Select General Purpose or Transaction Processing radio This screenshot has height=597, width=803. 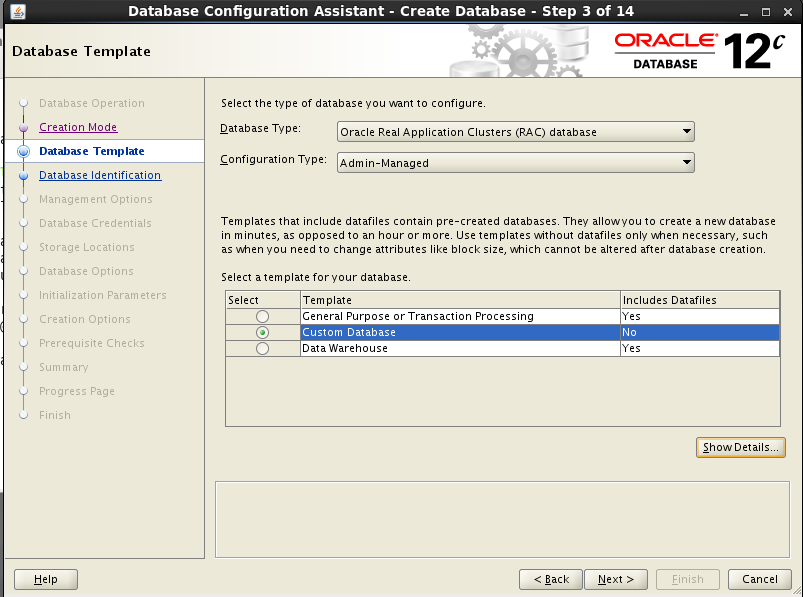pos(262,316)
